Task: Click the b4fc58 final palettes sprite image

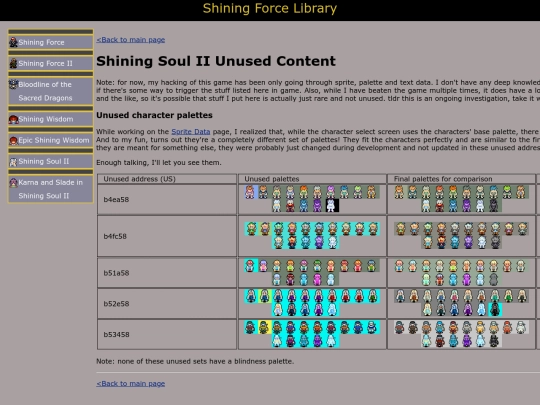Action: point(461,236)
